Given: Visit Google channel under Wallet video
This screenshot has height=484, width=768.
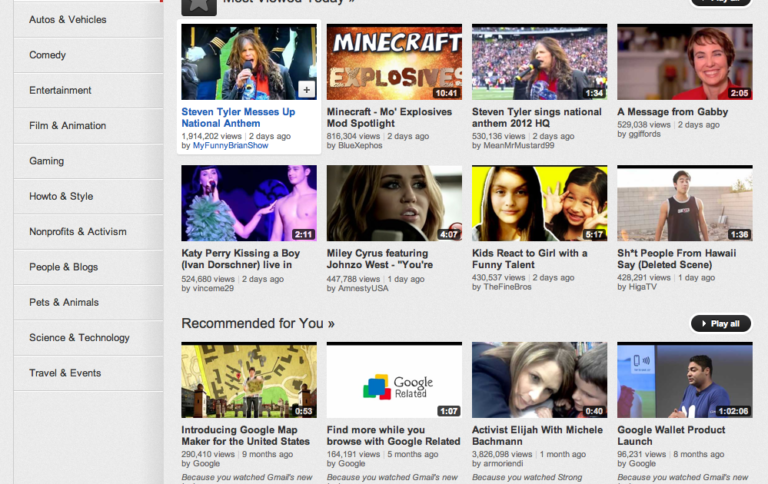Looking at the screenshot, I should click(x=642, y=463).
